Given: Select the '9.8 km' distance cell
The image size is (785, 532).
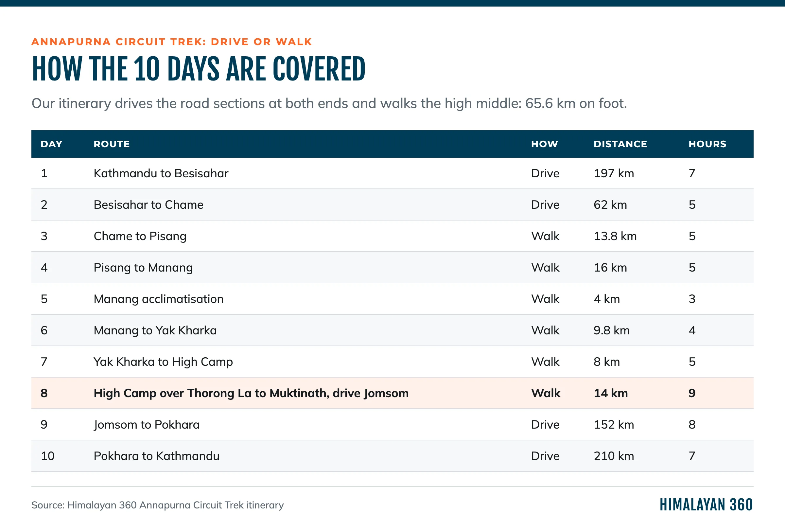Looking at the screenshot, I should point(611,330).
